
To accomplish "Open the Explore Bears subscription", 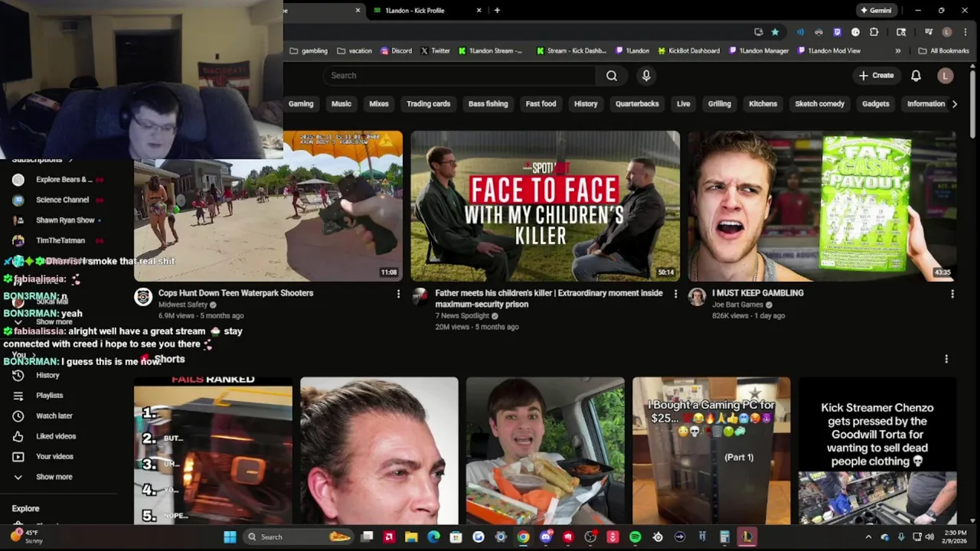I will point(64,180).
